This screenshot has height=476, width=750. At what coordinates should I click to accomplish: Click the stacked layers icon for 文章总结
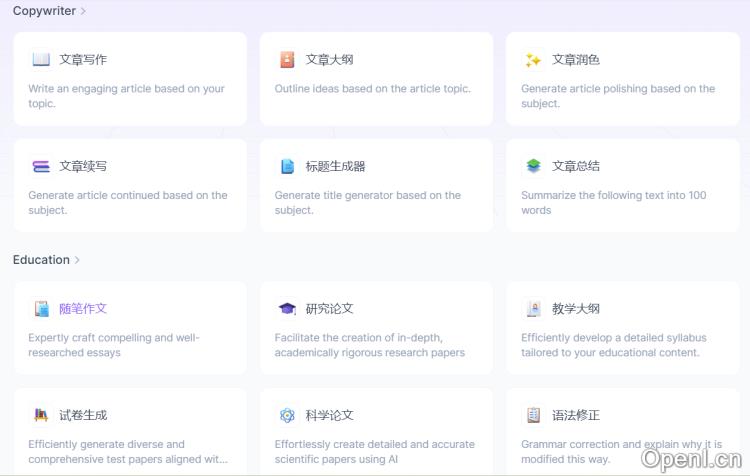pyautogui.click(x=534, y=167)
